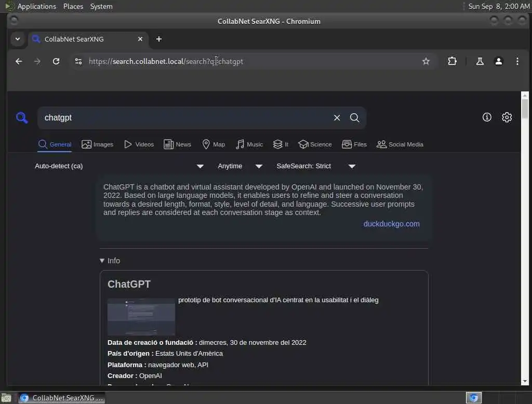Switch to Map category
The height and width of the screenshot is (404, 532).
214,144
